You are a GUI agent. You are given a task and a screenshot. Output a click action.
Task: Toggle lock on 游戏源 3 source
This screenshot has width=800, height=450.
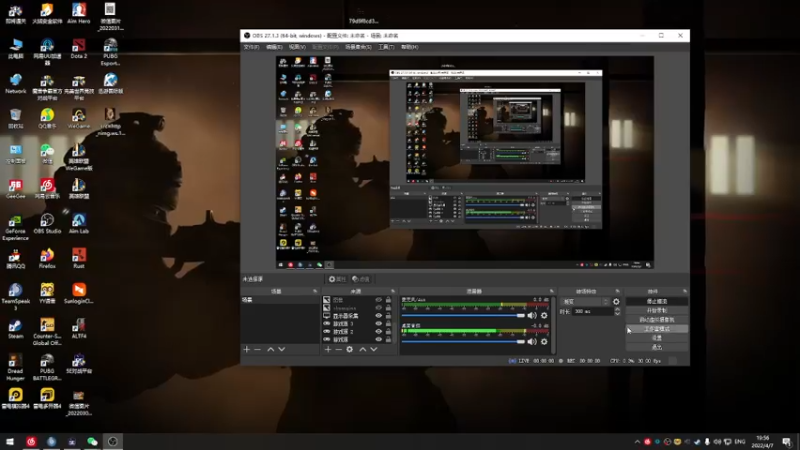click(388, 323)
